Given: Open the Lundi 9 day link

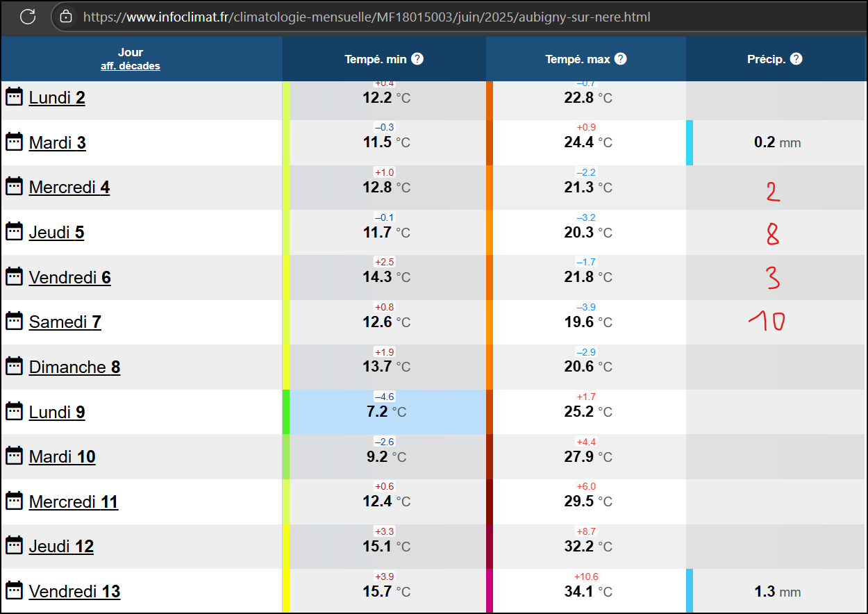Looking at the screenshot, I should (57, 412).
